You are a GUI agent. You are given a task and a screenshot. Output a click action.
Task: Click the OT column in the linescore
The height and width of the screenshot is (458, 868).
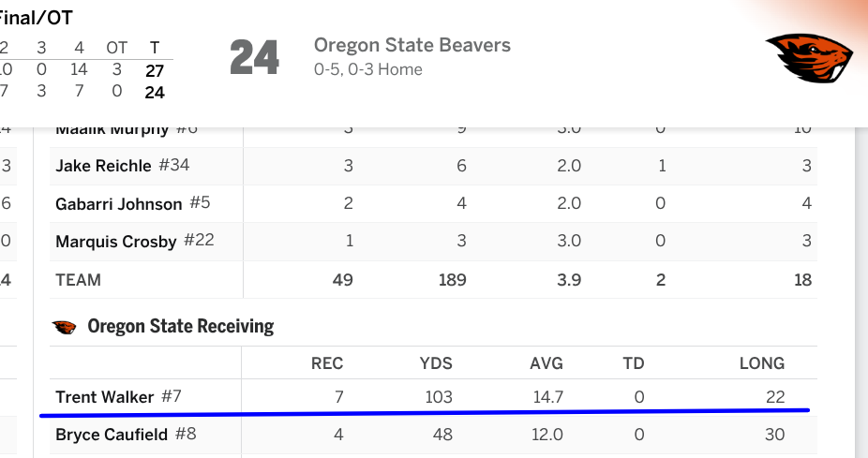tap(116, 47)
